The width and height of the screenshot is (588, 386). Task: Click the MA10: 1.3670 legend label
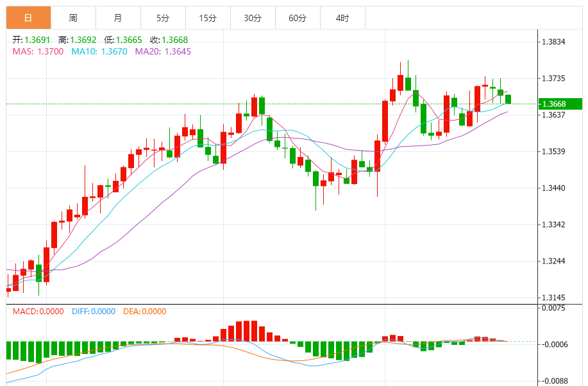[x=99, y=51]
